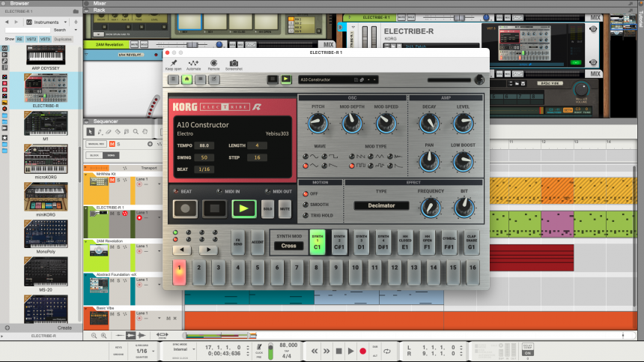
Task: Select the SYNTH 2 C#1 part
Action: click(339, 242)
